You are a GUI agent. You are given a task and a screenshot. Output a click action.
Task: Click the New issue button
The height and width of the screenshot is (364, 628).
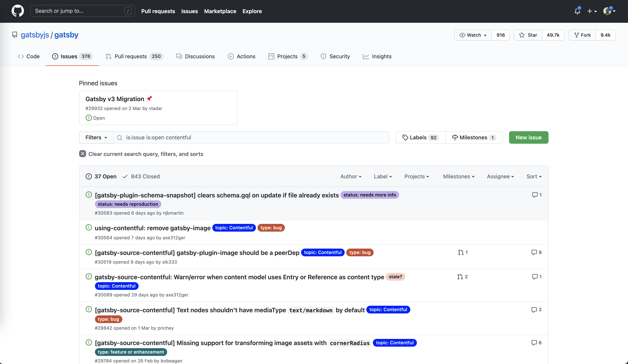click(529, 138)
